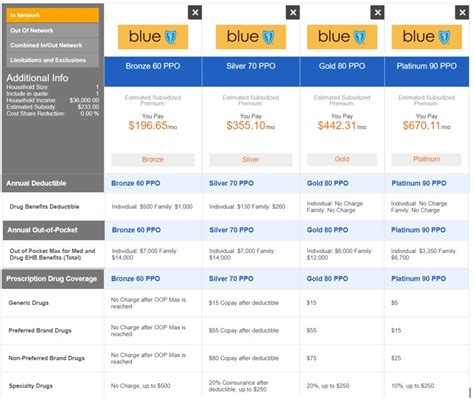The height and width of the screenshot is (405, 474).
Task: Close the Gold 80 PPO comparison column
Action: tap(377, 13)
